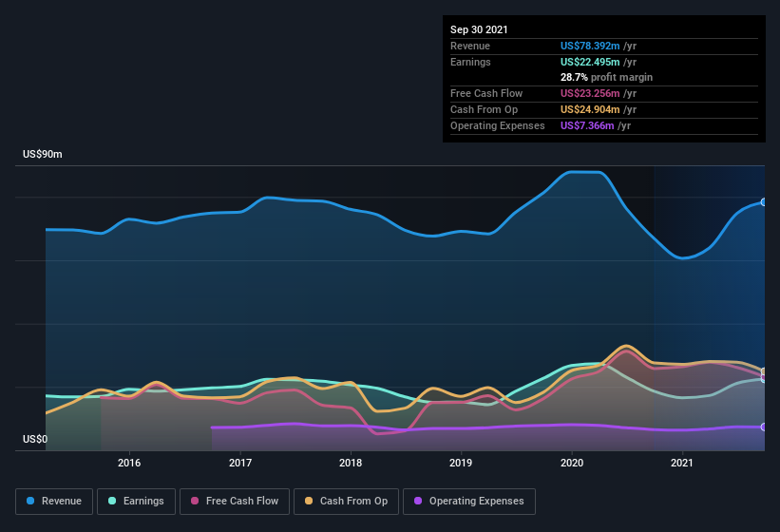Click the Sep 30 2021 tooltip date

coord(479,29)
